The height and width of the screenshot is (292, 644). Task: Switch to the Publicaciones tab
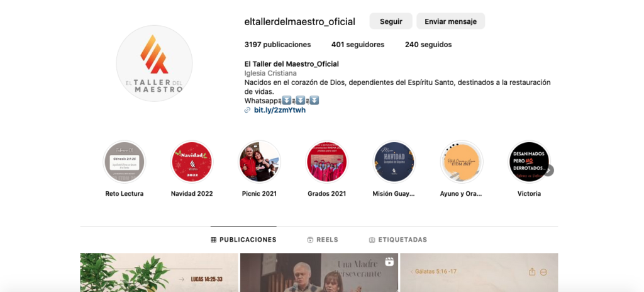(243, 240)
